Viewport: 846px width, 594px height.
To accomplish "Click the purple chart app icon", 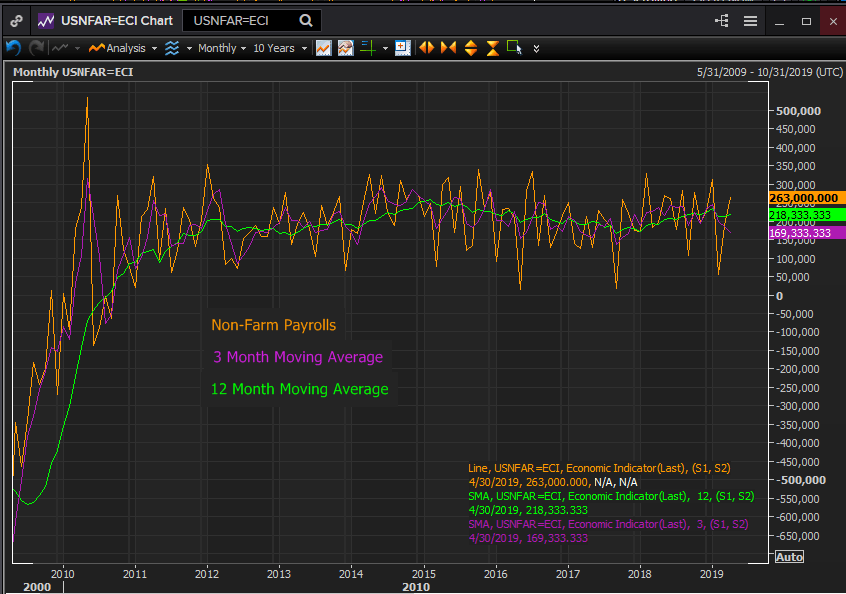I will pos(46,21).
